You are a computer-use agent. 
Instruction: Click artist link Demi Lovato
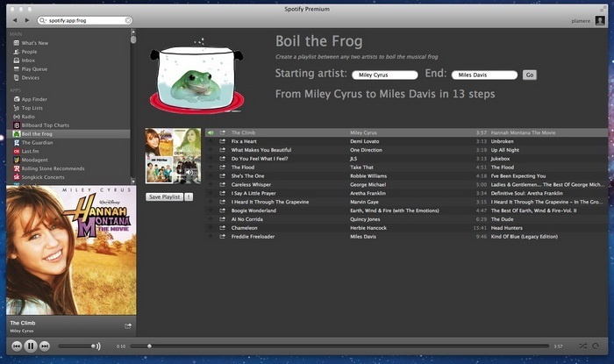point(365,141)
